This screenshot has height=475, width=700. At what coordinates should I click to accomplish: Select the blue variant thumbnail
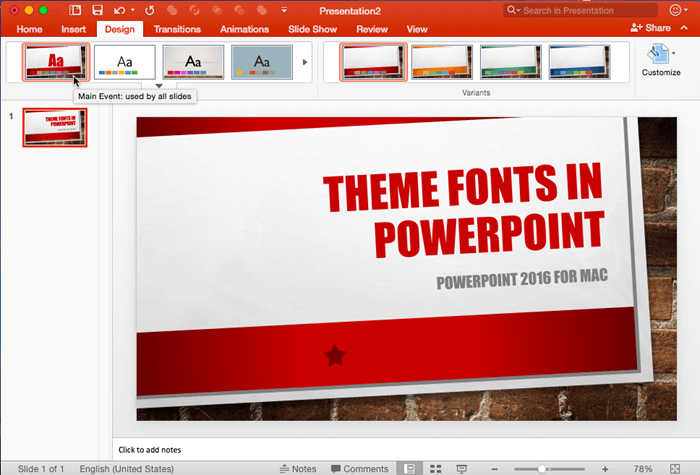(579, 62)
